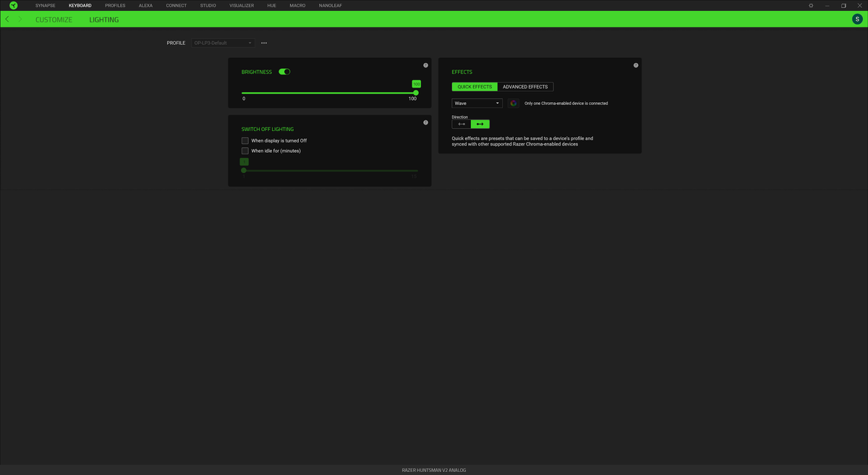Go forward with the right arrow

[20, 20]
